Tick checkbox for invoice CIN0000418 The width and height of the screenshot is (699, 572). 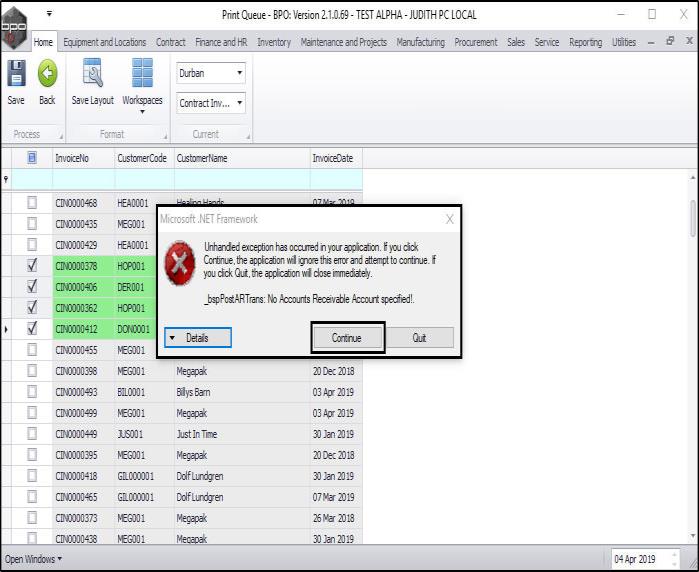point(32,476)
